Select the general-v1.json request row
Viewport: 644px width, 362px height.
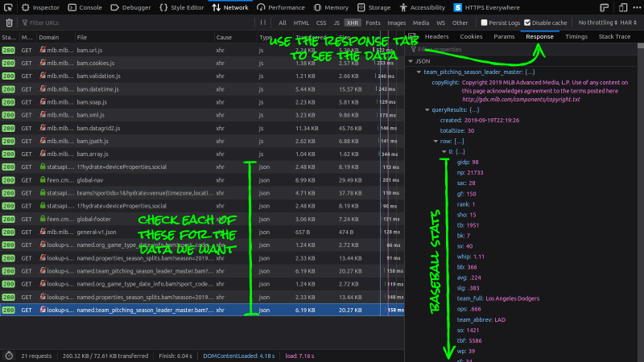[x=202, y=232]
